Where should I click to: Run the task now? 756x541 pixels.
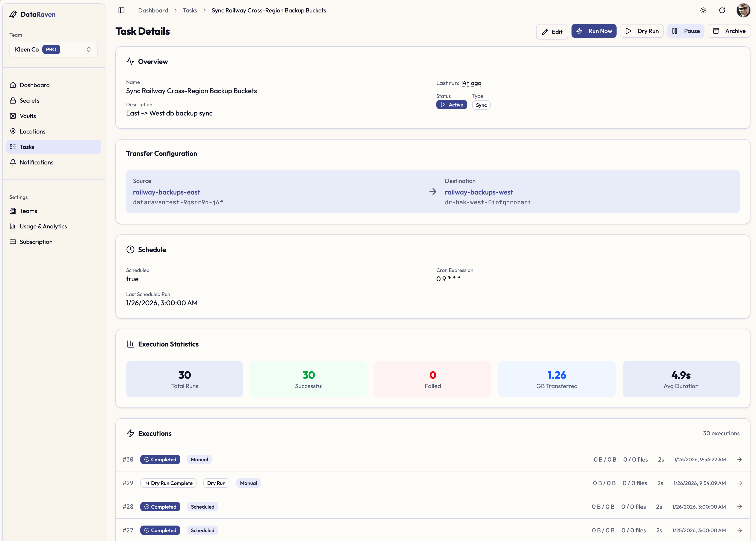click(594, 31)
